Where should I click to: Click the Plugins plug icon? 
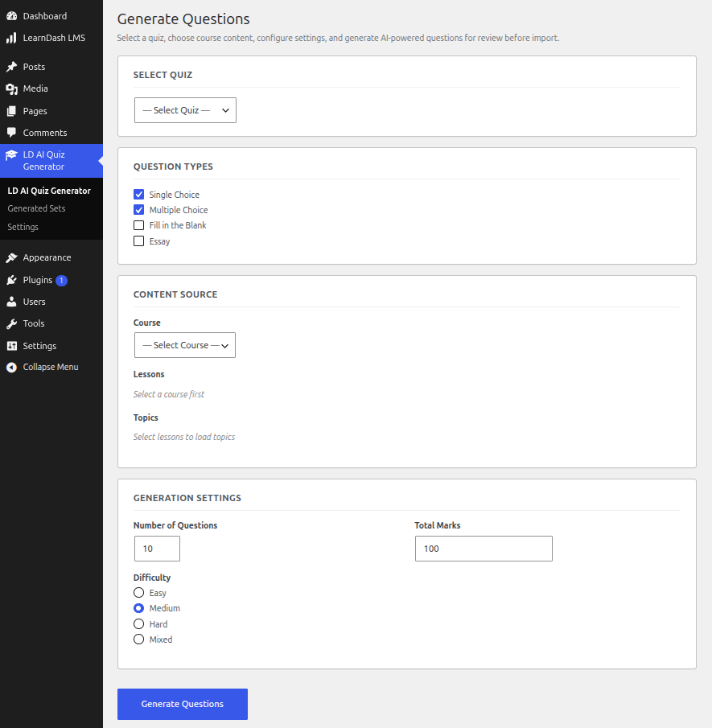[11, 280]
